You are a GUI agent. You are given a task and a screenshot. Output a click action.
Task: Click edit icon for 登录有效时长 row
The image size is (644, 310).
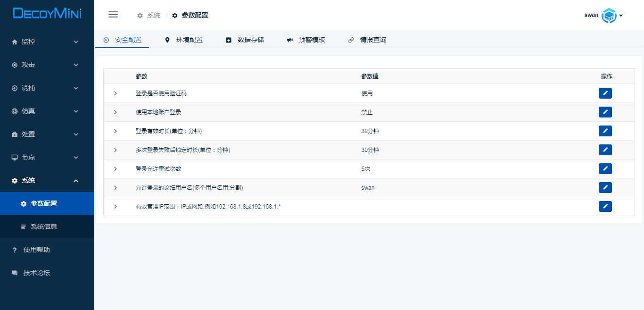605,131
